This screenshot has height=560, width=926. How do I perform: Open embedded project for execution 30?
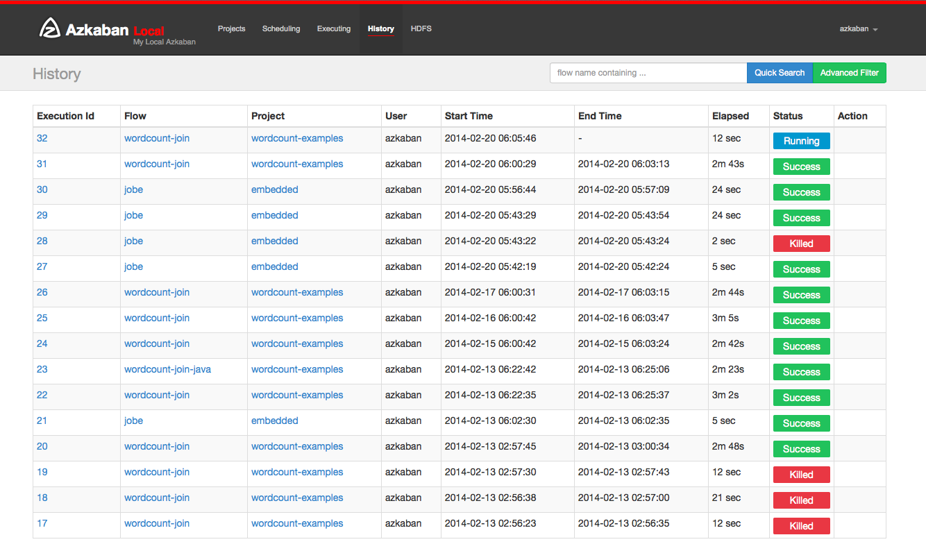[x=274, y=190]
